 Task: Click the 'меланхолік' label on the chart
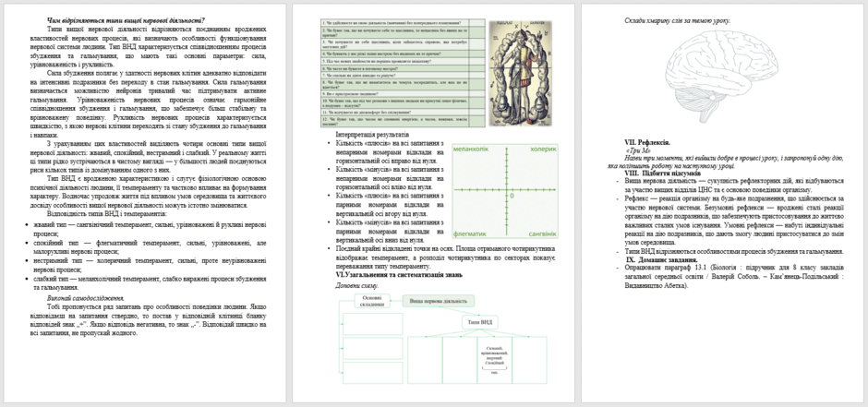471,150
